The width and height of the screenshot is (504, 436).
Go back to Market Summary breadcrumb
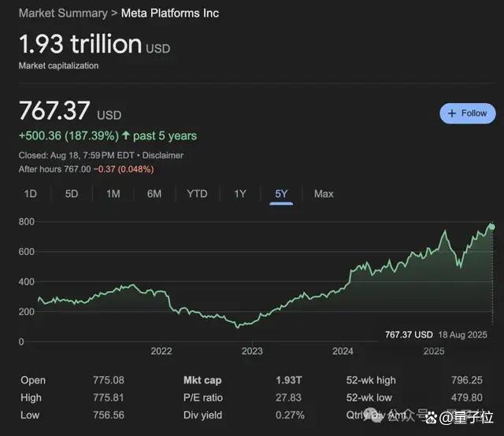[63, 13]
